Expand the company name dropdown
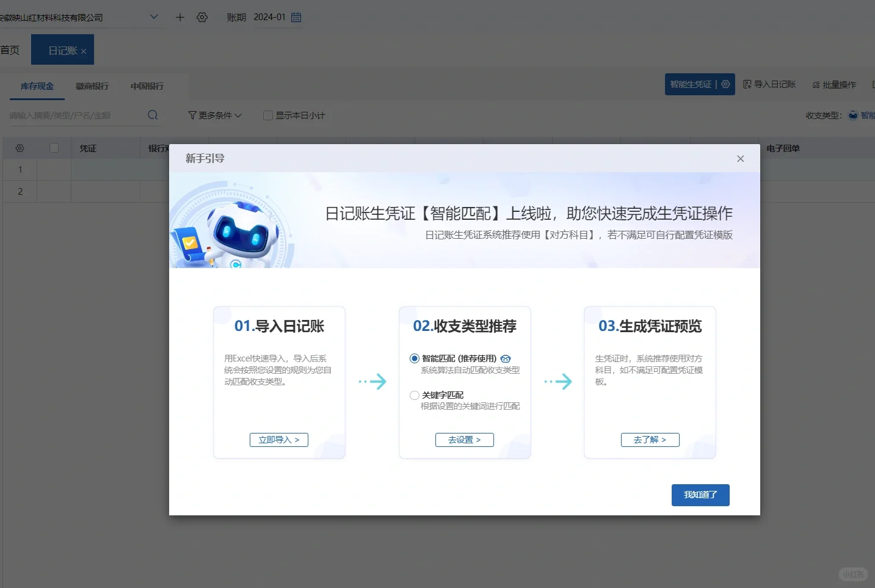Viewport: 875px width, 588px height. (x=154, y=17)
